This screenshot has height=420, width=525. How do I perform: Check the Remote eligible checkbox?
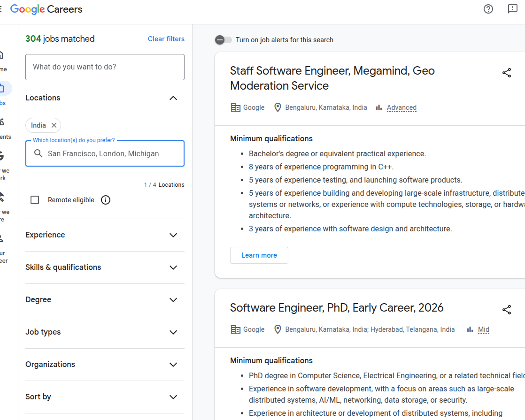(x=35, y=200)
